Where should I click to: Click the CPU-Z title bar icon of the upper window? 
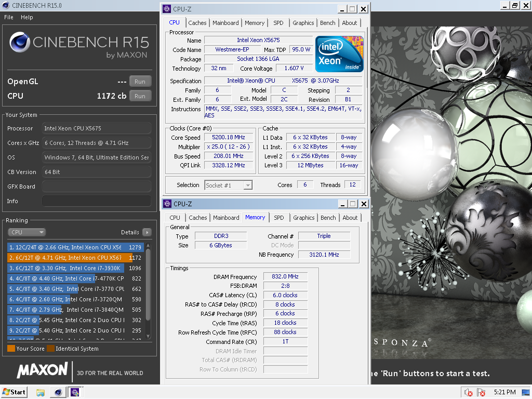point(167,9)
